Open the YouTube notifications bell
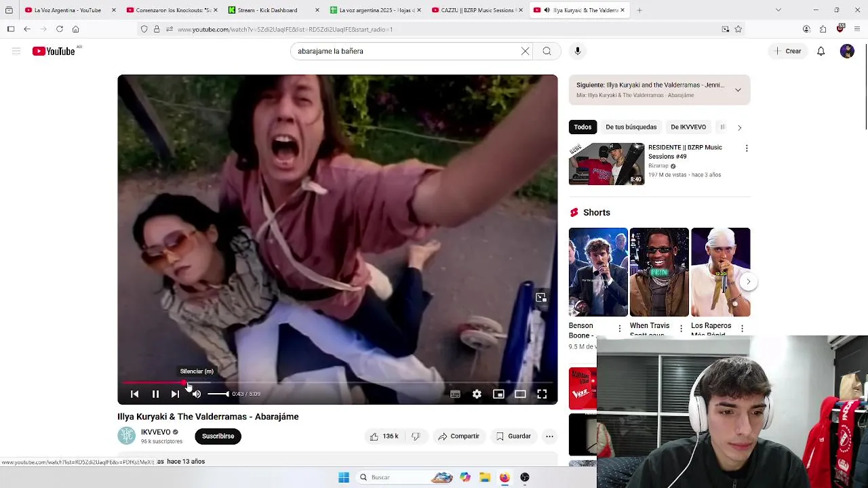The height and width of the screenshot is (488, 868). [x=821, y=51]
